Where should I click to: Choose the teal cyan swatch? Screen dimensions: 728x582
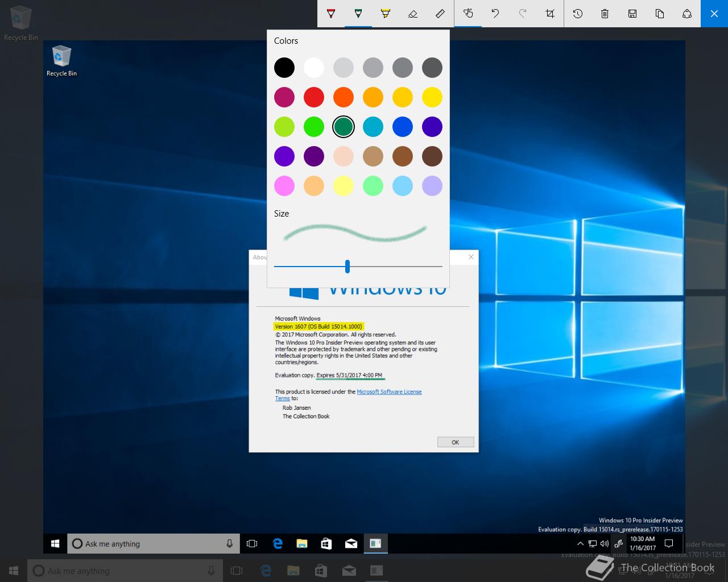tap(373, 127)
